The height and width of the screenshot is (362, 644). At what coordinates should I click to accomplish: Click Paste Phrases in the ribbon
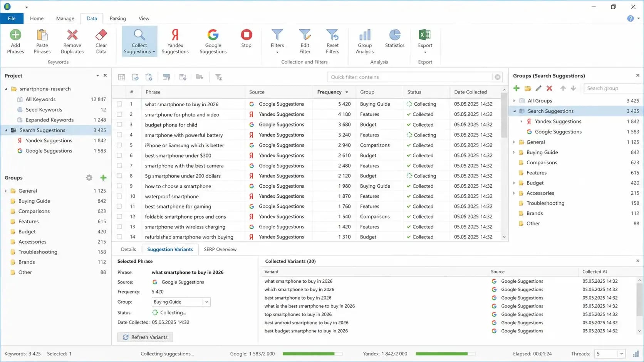point(42,42)
